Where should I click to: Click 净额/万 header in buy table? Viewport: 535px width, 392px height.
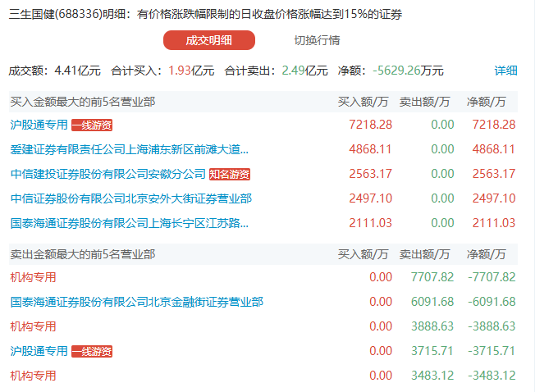point(487,102)
